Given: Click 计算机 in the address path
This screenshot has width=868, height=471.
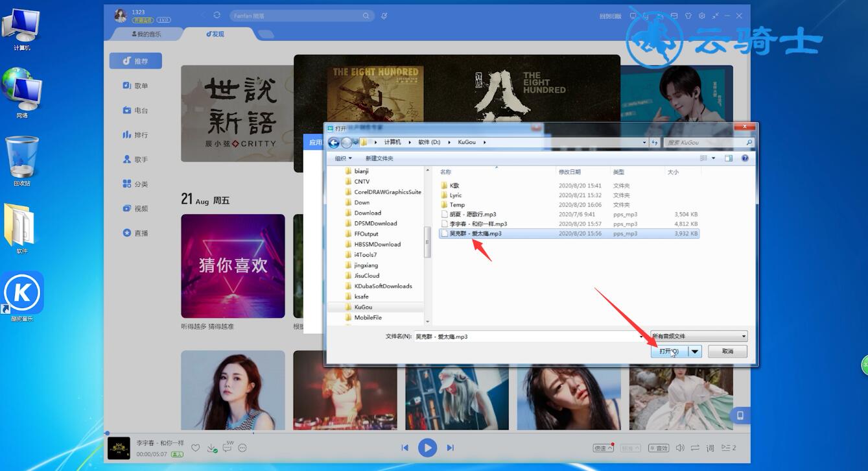Looking at the screenshot, I should click(x=392, y=142).
